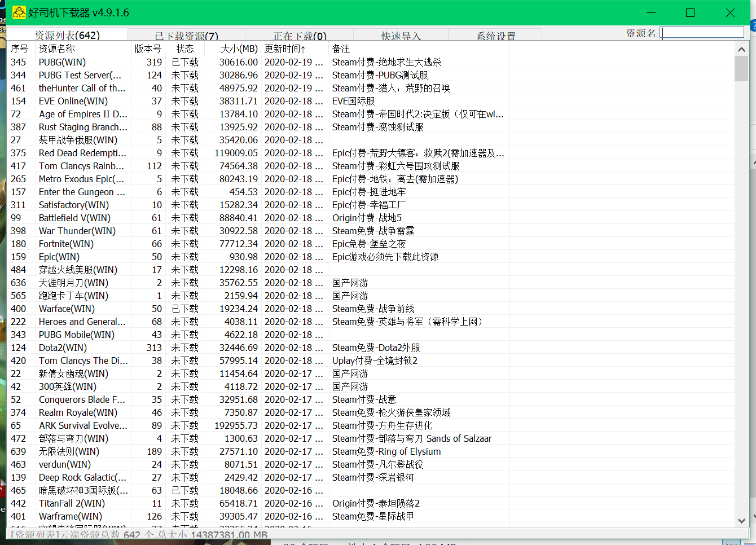756x545 pixels.
Task: Click the scrollbar down arrow
Action: point(741,520)
